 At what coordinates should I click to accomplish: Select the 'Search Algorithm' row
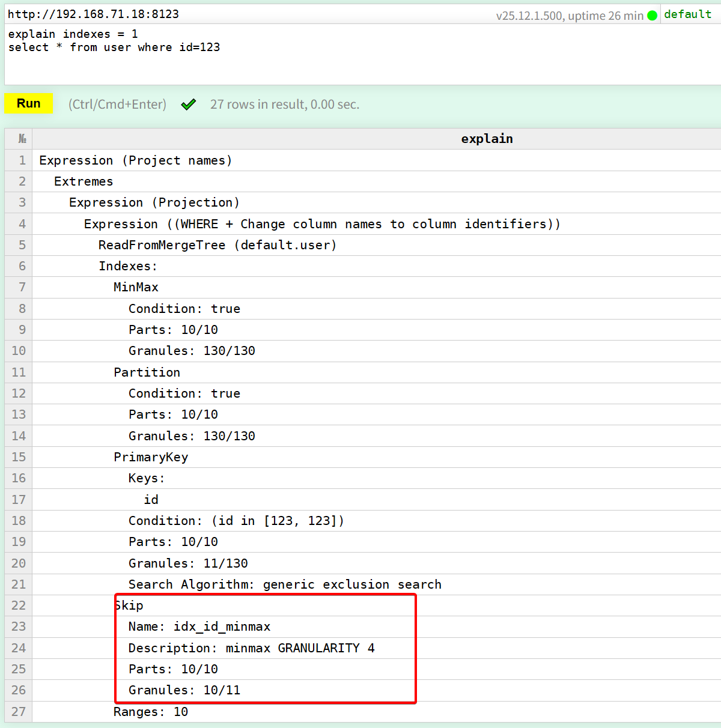(285, 584)
